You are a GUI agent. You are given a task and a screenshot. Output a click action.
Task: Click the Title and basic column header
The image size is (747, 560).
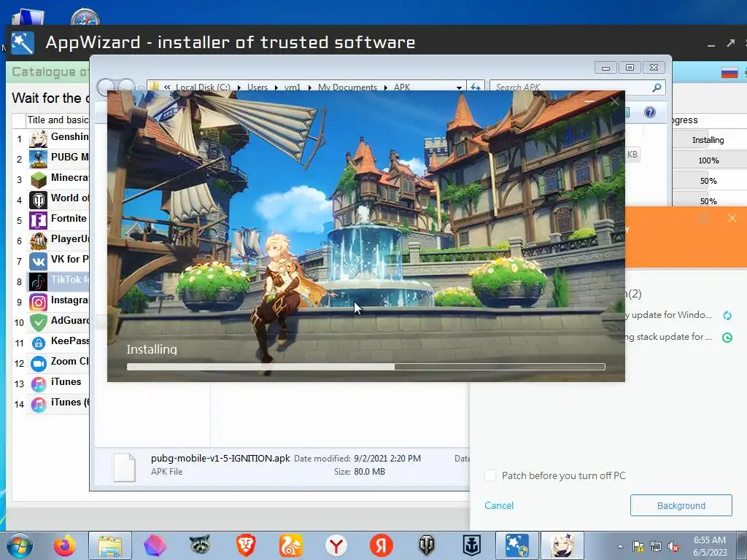pos(58,120)
